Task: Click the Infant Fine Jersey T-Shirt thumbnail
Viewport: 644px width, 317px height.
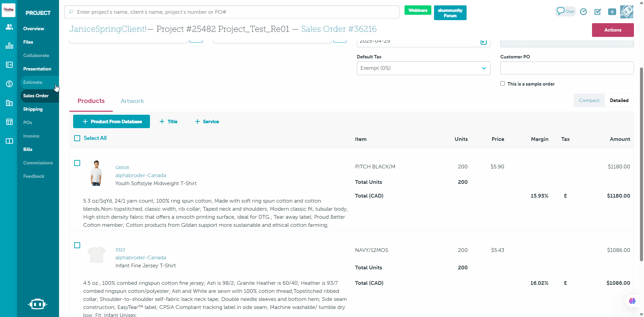Action: 96,254
